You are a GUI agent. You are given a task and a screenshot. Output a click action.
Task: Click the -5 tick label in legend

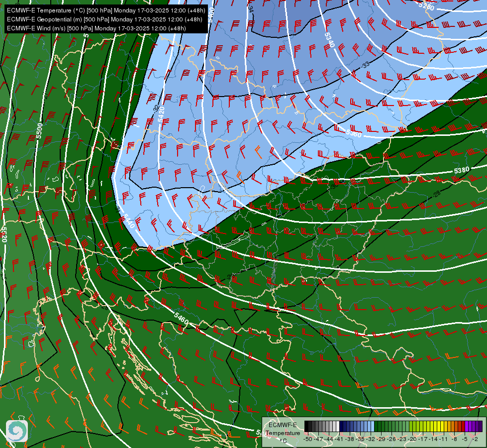(x=464, y=439)
